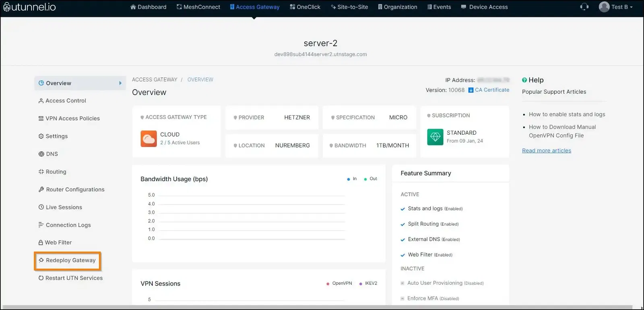Screen dimensions: 644x310
Task: Click the orange Cloud gateway icon
Action: point(149,139)
